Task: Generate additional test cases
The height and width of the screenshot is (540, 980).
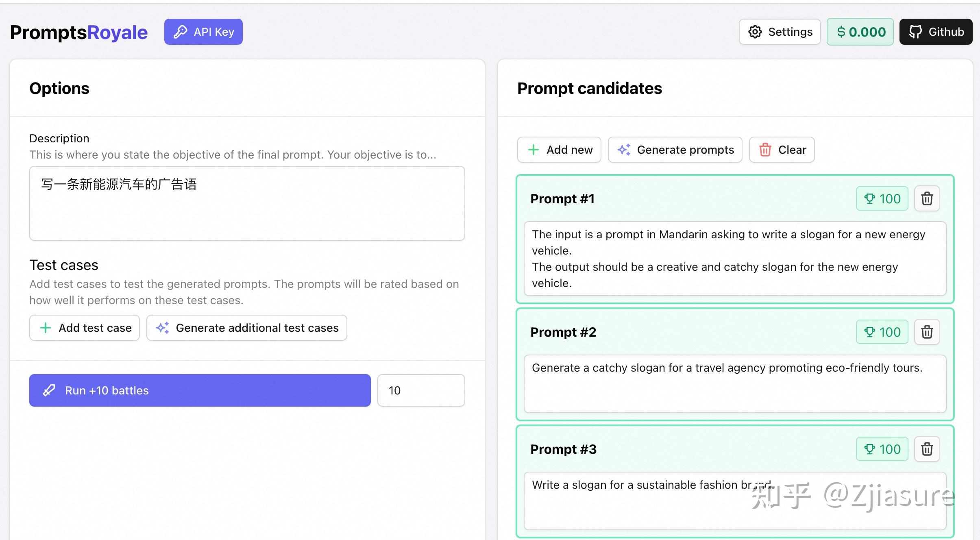Action: click(246, 328)
